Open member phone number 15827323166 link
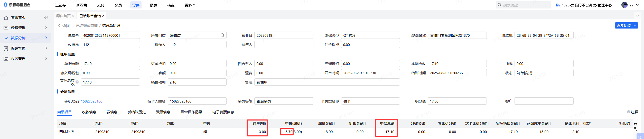 pyautogui.click(x=92, y=101)
